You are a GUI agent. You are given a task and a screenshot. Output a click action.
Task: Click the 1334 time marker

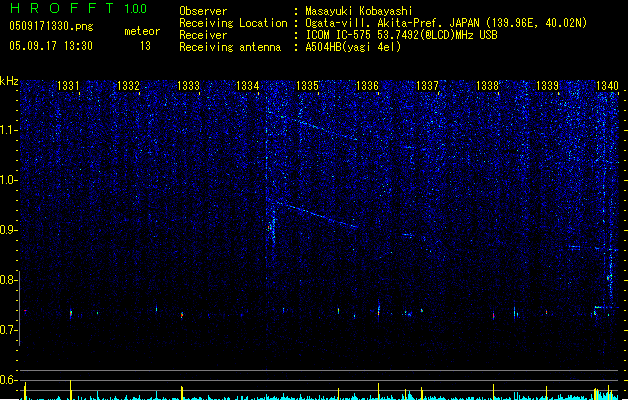pos(248,86)
